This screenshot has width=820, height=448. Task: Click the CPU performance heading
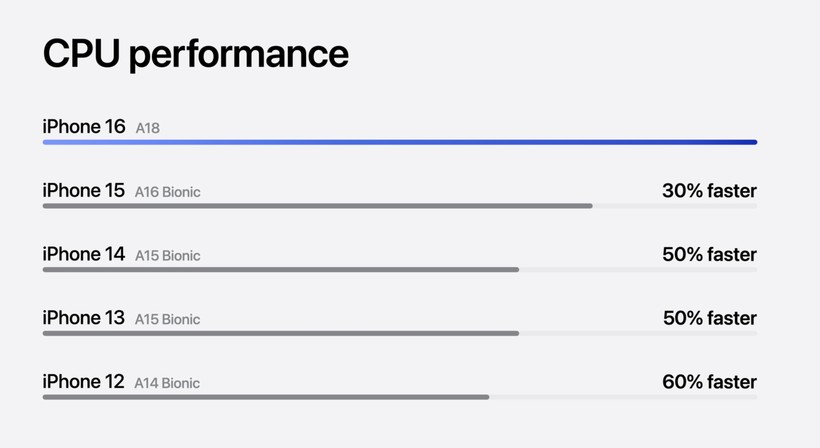(x=196, y=54)
